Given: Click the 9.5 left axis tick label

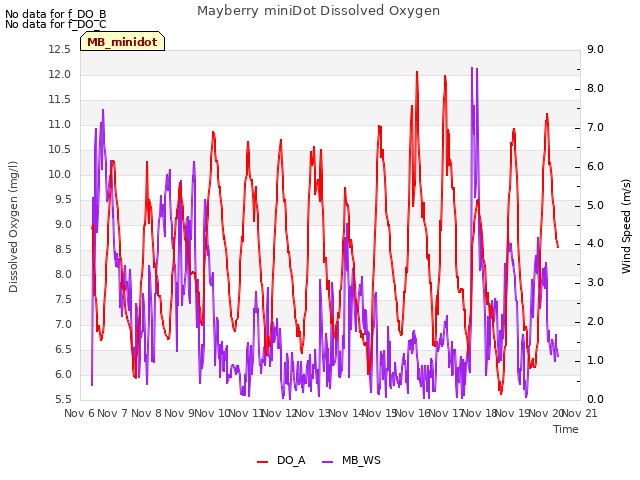Looking at the screenshot, I should (63, 200).
